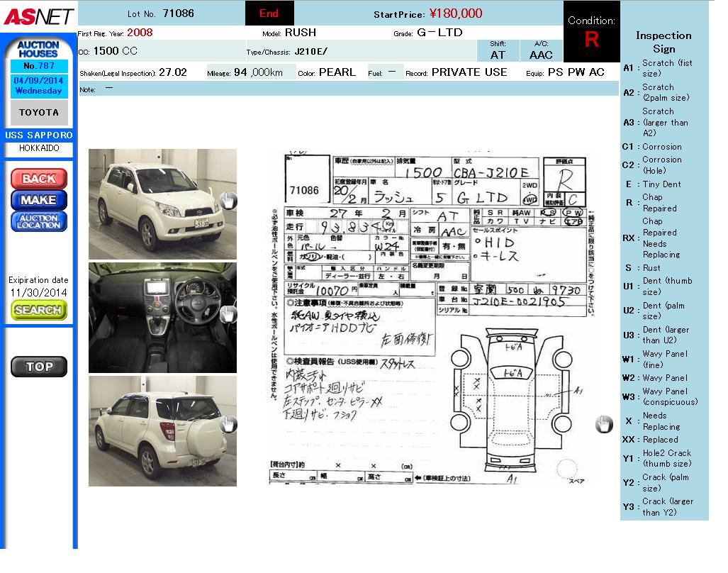Click the Lot No. 71086 text
Image resolution: width=728 pixels, height=573 pixels.
tap(161, 13)
